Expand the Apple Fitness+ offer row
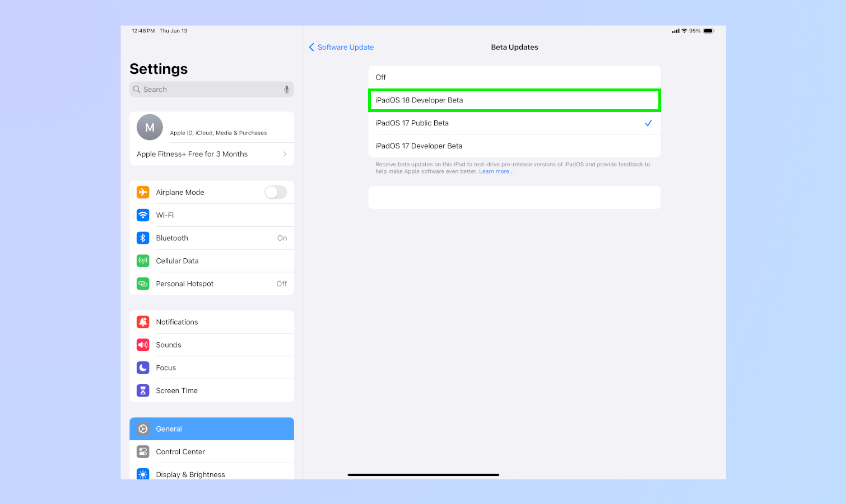846x504 pixels. coord(212,154)
